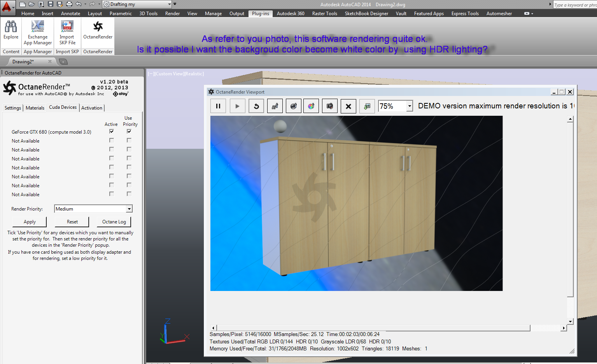
Task: Open the AutoCAD application menu logo
Action: click(7, 7)
